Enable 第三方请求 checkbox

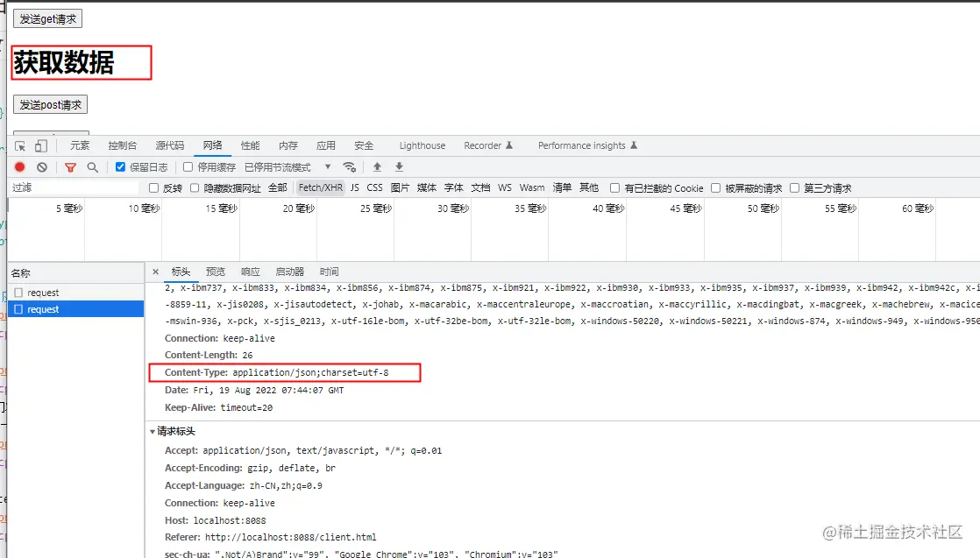(794, 188)
